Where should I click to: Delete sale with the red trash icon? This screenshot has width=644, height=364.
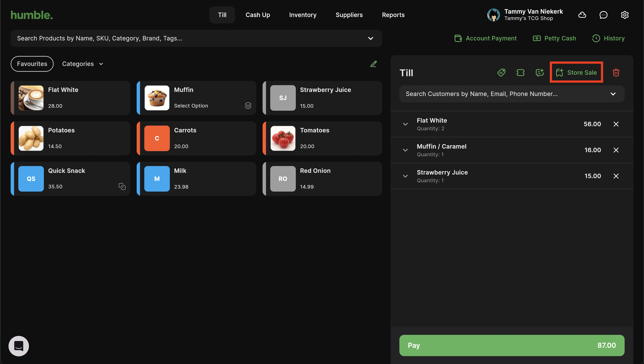pos(616,73)
